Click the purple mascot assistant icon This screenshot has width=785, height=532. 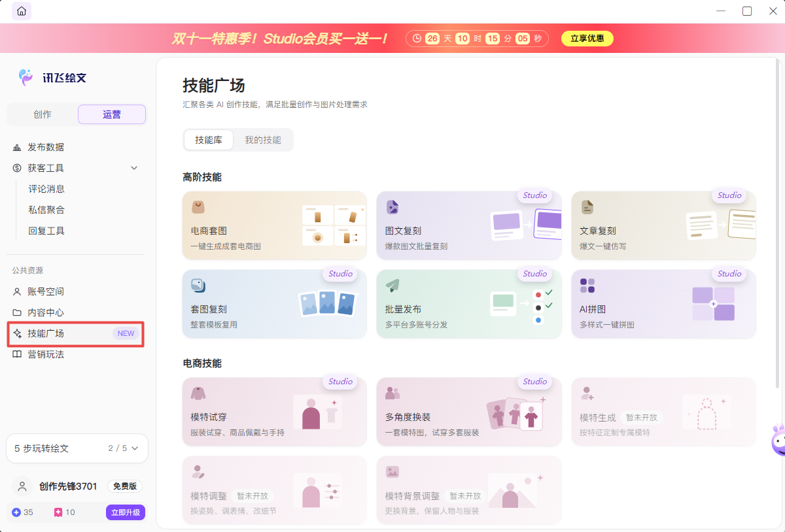[777, 441]
